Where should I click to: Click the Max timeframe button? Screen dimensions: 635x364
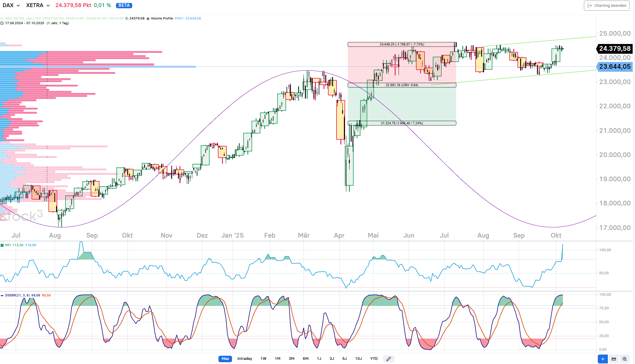pos(225,359)
